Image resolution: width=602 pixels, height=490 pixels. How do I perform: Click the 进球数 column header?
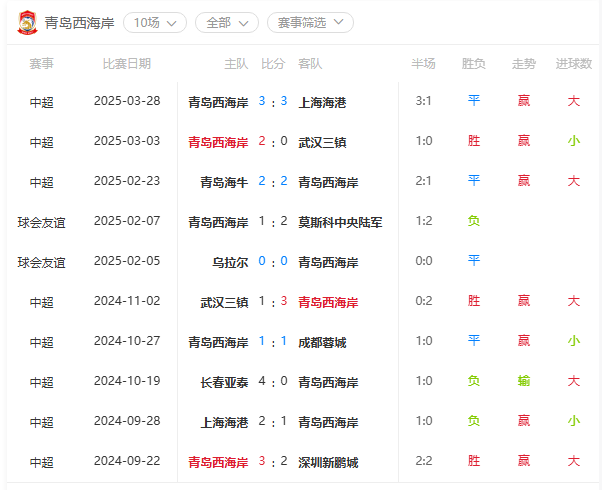click(x=574, y=63)
